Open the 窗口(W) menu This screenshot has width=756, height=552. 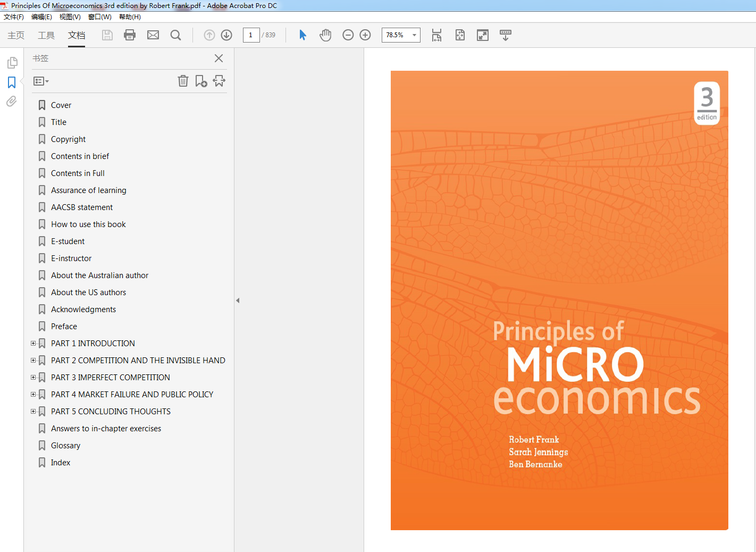tap(99, 17)
